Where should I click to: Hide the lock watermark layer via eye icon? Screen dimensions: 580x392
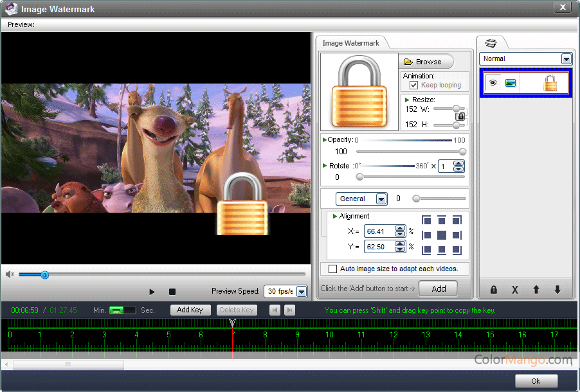coord(493,83)
